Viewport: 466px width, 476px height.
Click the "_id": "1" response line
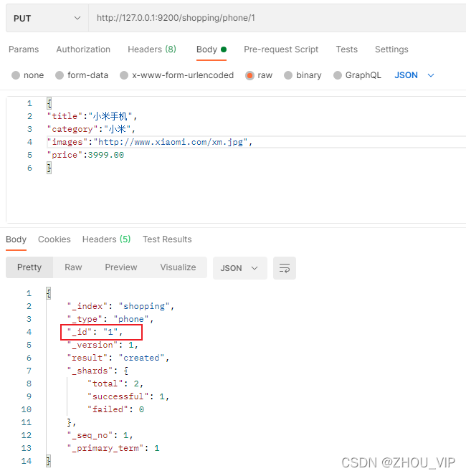pos(95,332)
